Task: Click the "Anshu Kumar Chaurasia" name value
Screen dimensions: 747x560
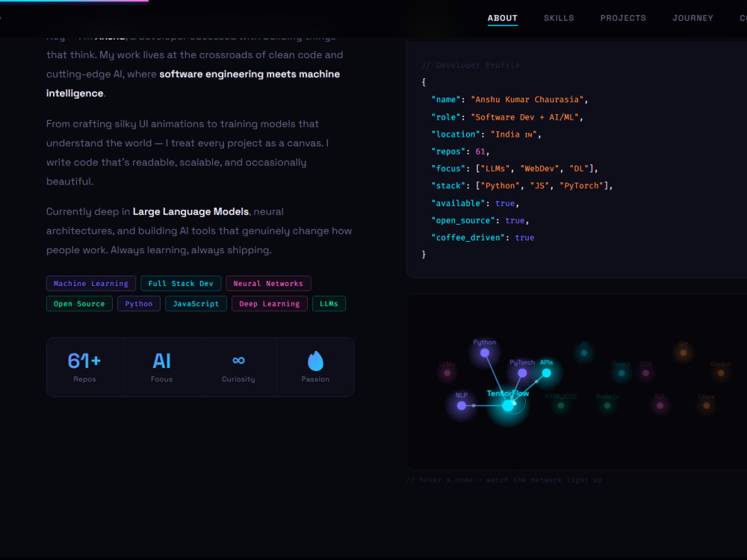Action: click(x=527, y=99)
